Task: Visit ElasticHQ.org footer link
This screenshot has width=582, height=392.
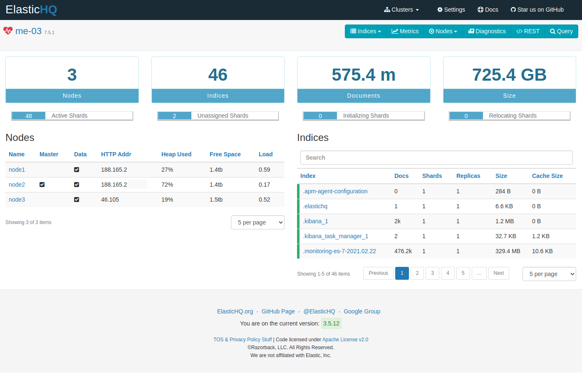Action: 235,311
